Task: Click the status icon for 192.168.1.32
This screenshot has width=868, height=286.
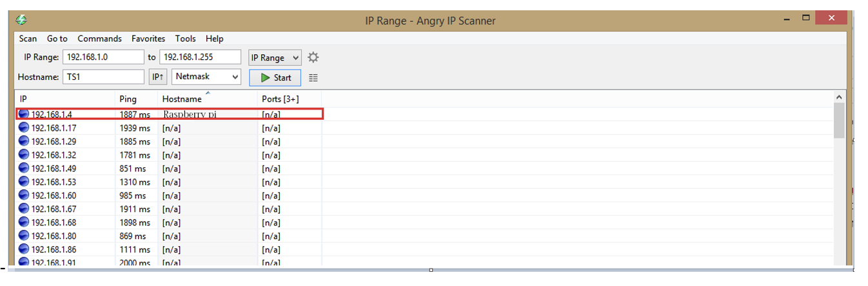Action: pyautogui.click(x=24, y=155)
